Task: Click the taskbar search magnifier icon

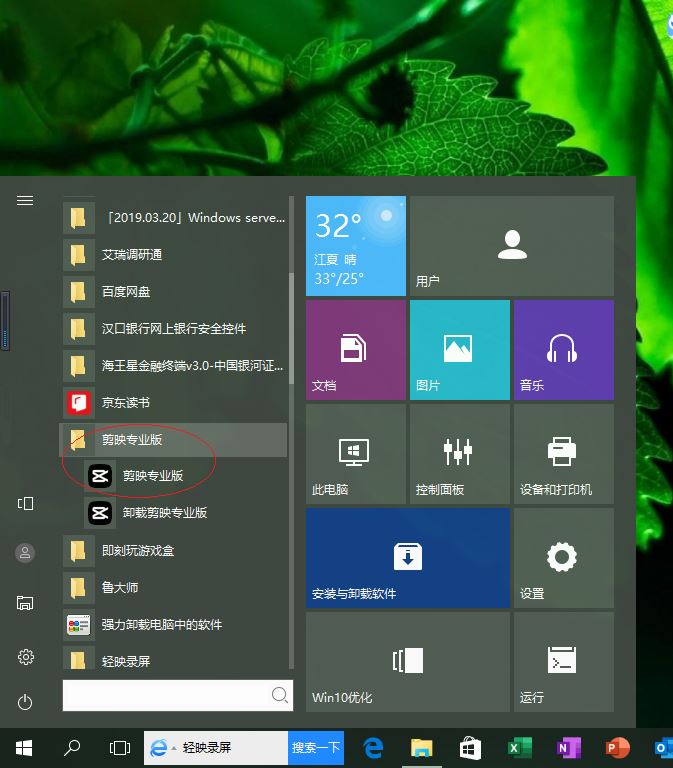Action: [x=72, y=748]
